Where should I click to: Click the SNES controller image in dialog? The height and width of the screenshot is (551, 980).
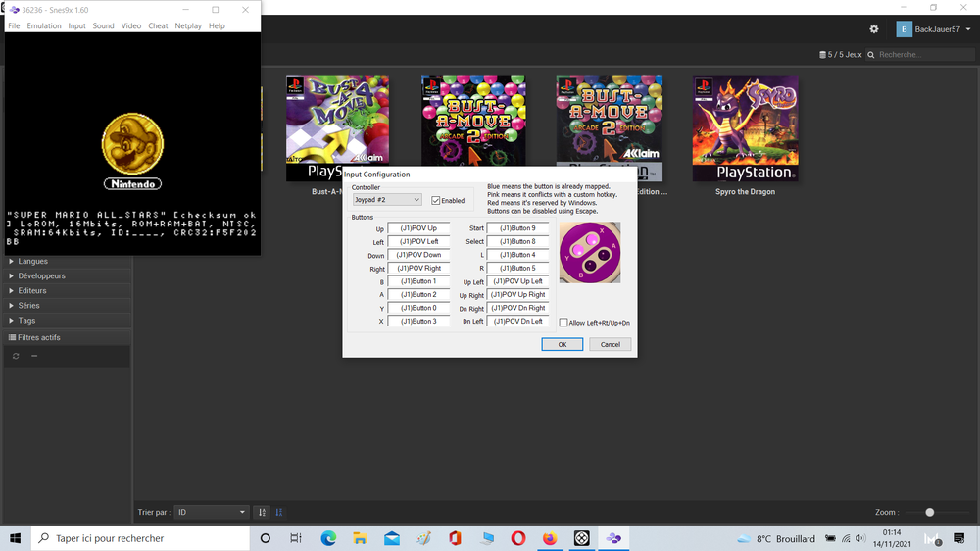tap(590, 252)
